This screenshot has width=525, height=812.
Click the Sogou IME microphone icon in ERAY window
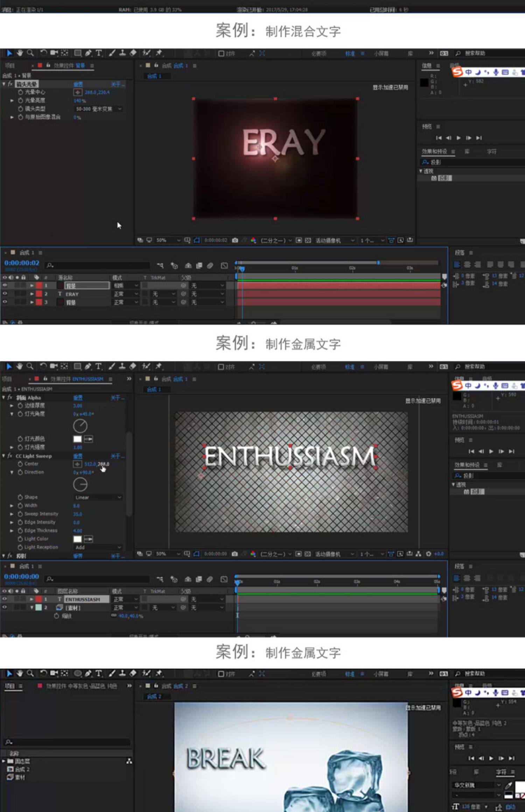[x=496, y=72]
